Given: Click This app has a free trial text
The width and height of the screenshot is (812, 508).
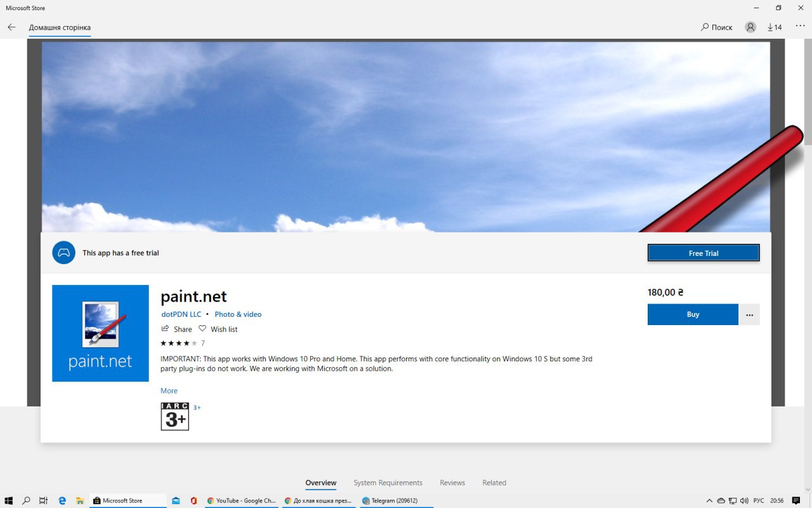Looking at the screenshot, I should (121, 253).
